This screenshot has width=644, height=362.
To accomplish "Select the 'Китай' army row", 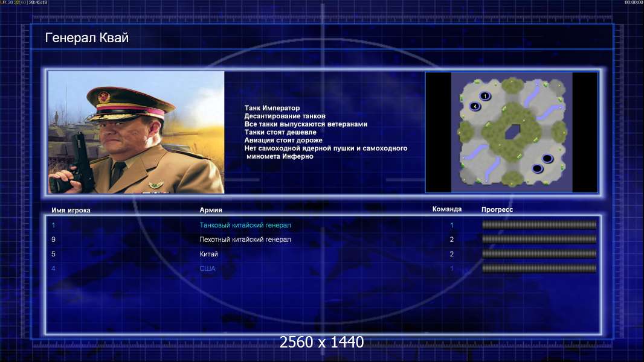I will [x=324, y=254].
